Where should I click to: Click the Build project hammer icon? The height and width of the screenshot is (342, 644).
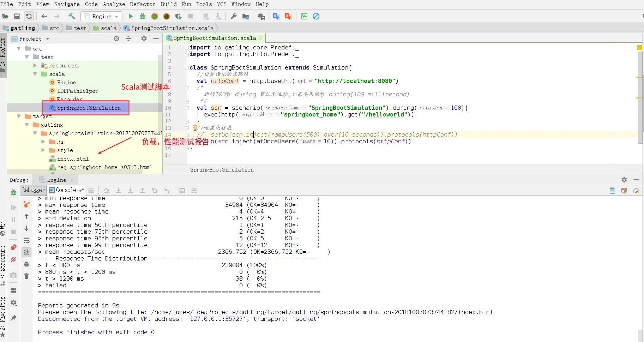click(x=72, y=16)
